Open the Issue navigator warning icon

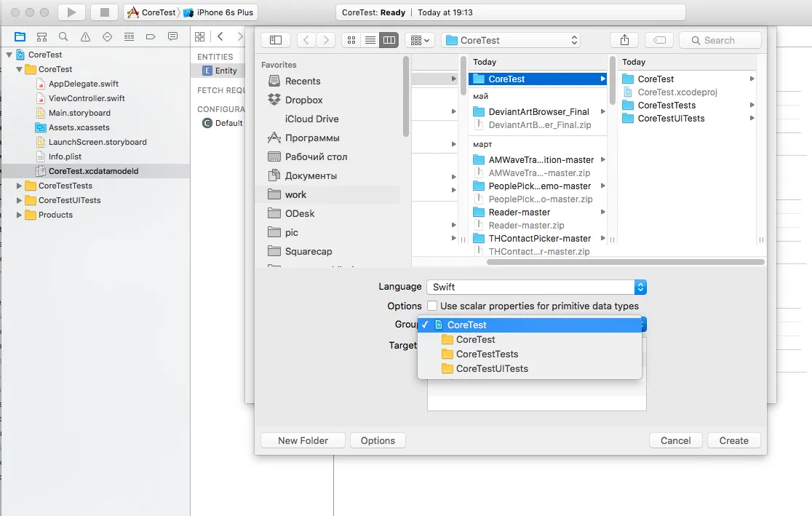click(x=85, y=37)
